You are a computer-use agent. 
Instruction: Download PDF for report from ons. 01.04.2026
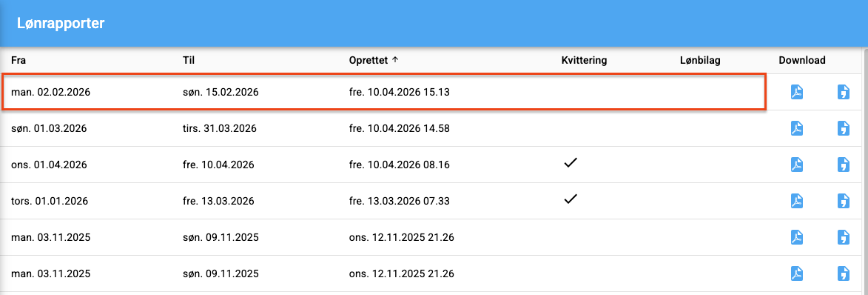coord(796,165)
